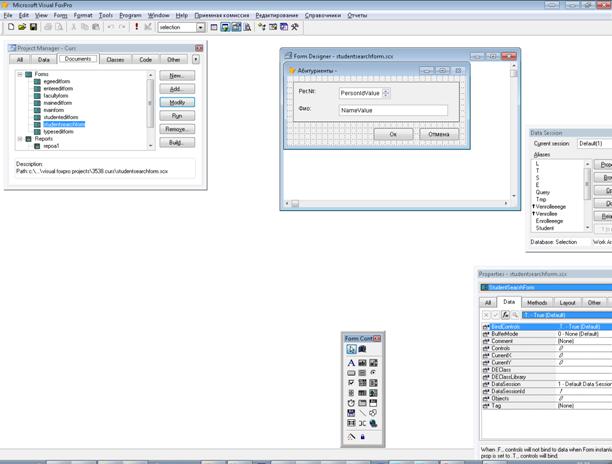Viewport: 612px width, 464px height.
Task: Open the 'selection' database dropdown
Action: tap(200, 27)
